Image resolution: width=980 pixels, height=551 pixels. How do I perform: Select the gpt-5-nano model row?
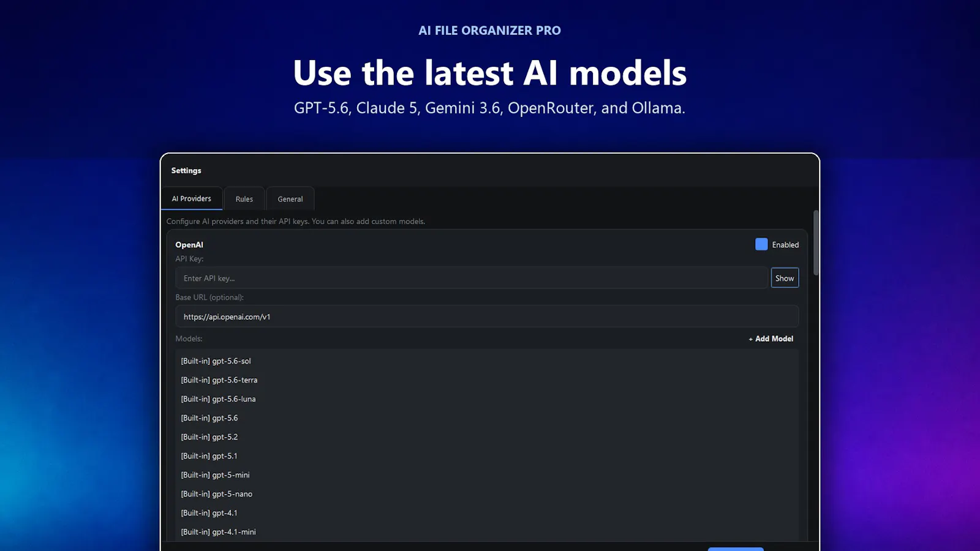[x=487, y=494]
